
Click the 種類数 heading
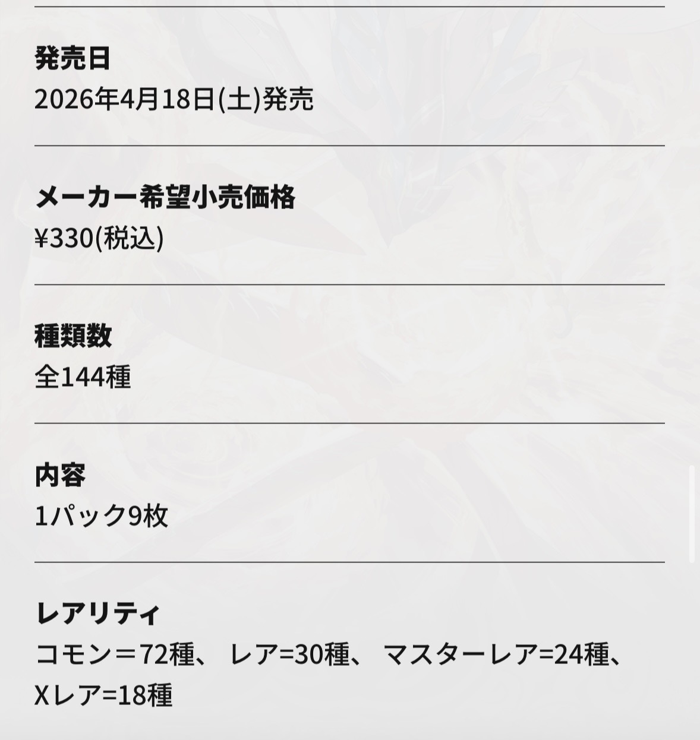[72, 336]
